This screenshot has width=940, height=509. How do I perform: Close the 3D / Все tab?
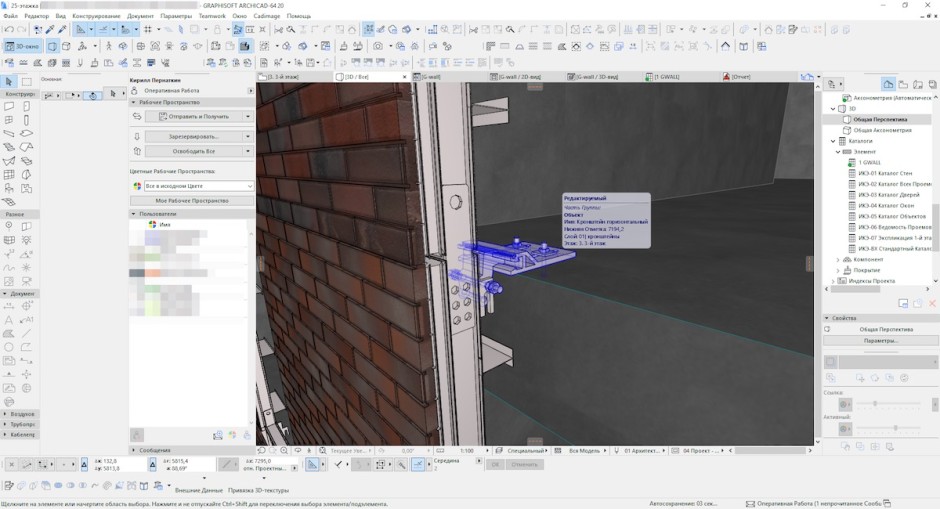(x=405, y=76)
